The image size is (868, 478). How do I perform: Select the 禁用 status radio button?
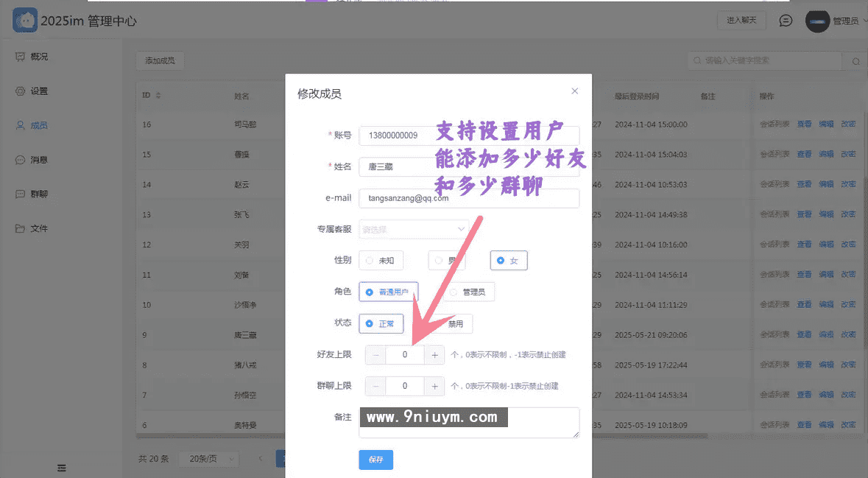coord(456,323)
